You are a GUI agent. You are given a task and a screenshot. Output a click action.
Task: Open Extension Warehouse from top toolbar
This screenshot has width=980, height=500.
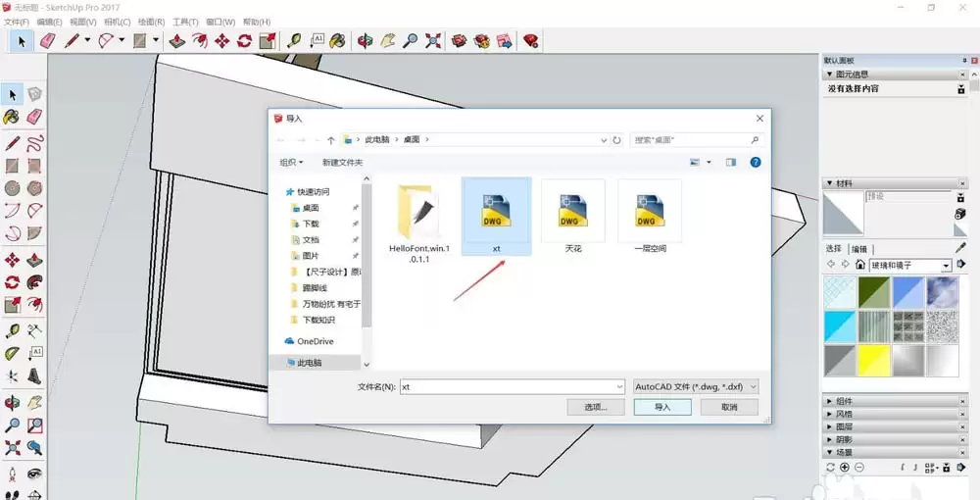tap(482, 41)
